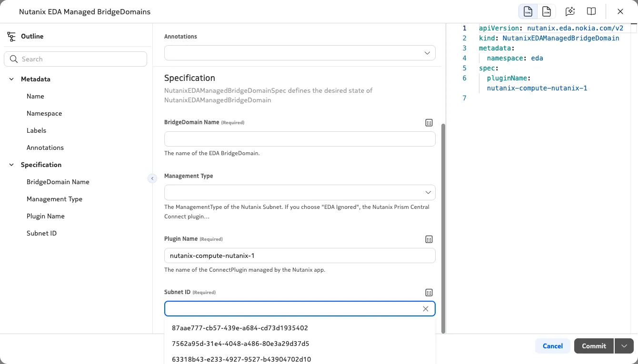The image size is (638, 364).
Task: Click the BridgeDomain Name input field
Action: [300, 139]
